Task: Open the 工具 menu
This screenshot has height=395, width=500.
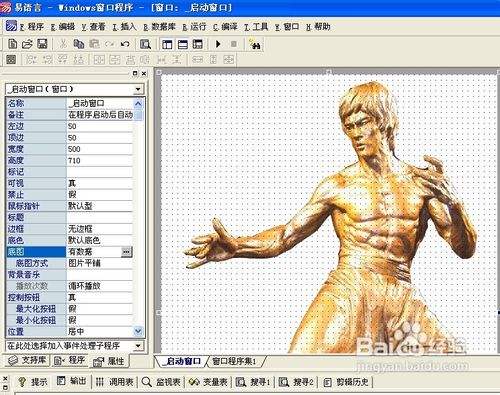Action: (x=256, y=27)
